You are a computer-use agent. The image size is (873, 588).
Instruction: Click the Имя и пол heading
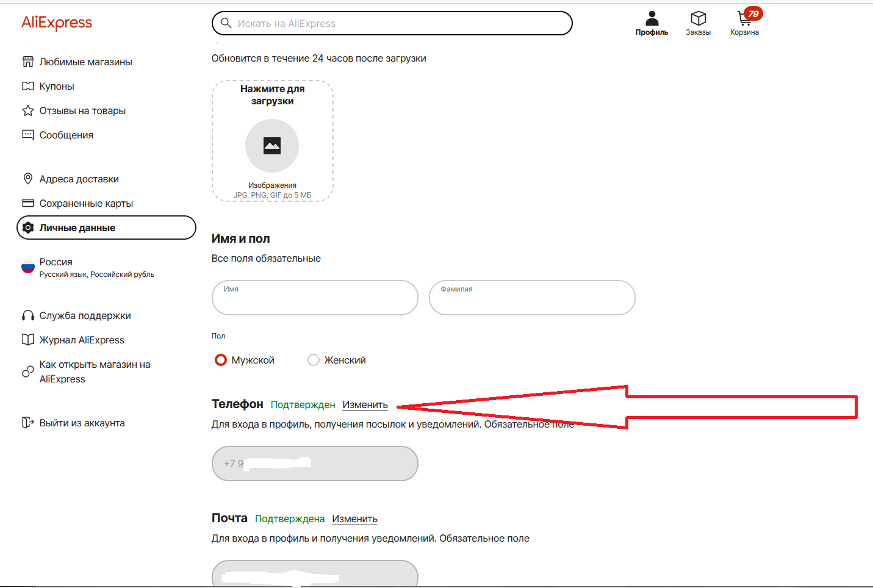[x=240, y=238]
